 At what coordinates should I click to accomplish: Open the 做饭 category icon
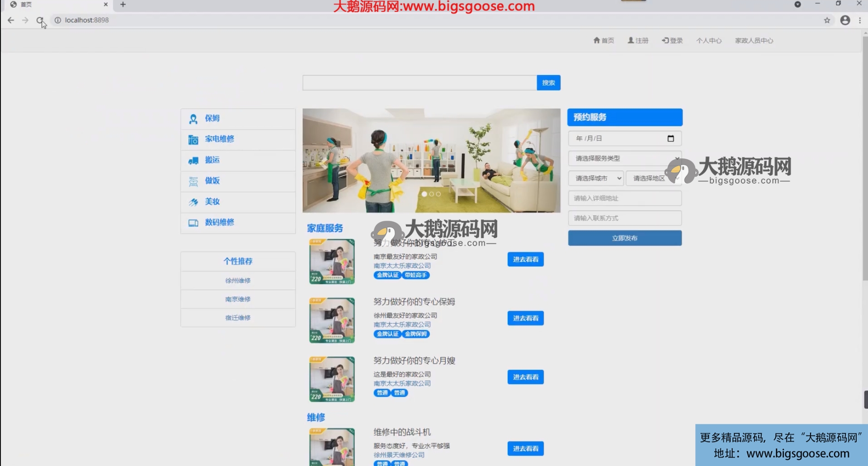click(x=193, y=181)
